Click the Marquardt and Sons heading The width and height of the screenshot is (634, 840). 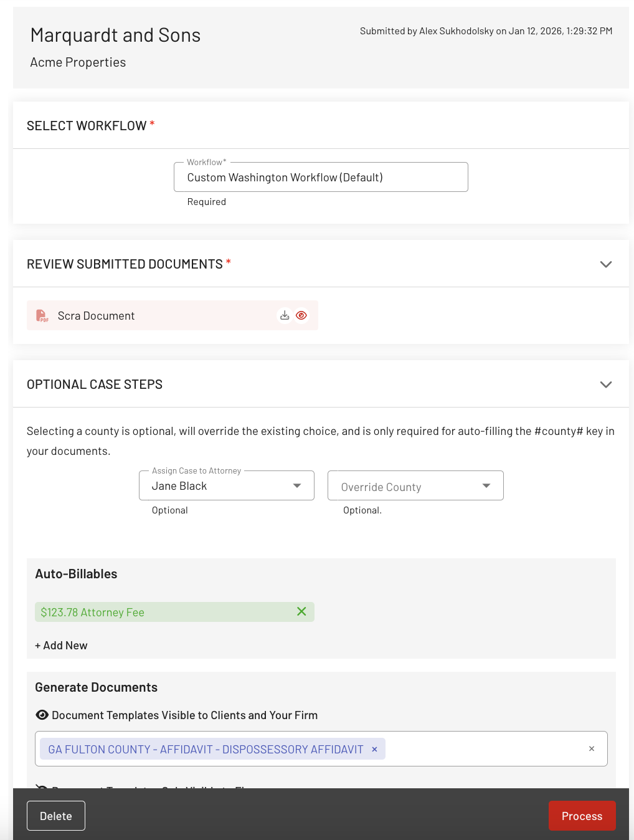coord(115,36)
